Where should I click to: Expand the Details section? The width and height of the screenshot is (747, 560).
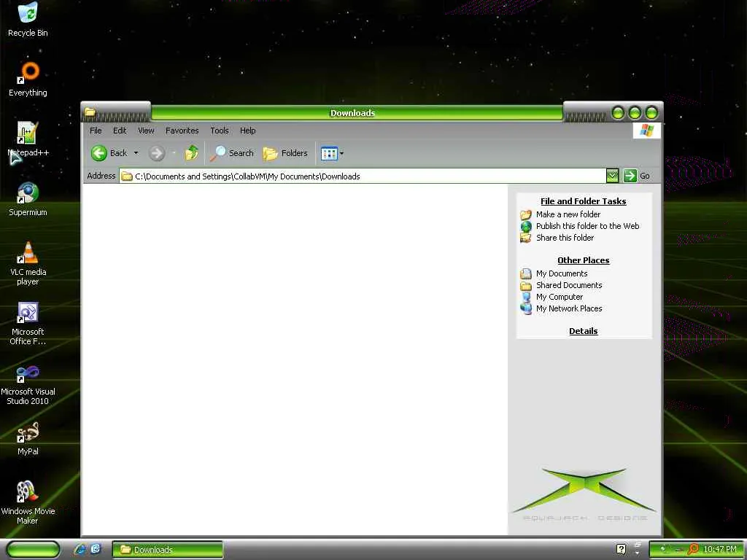pyautogui.click(x=584, y=331)
